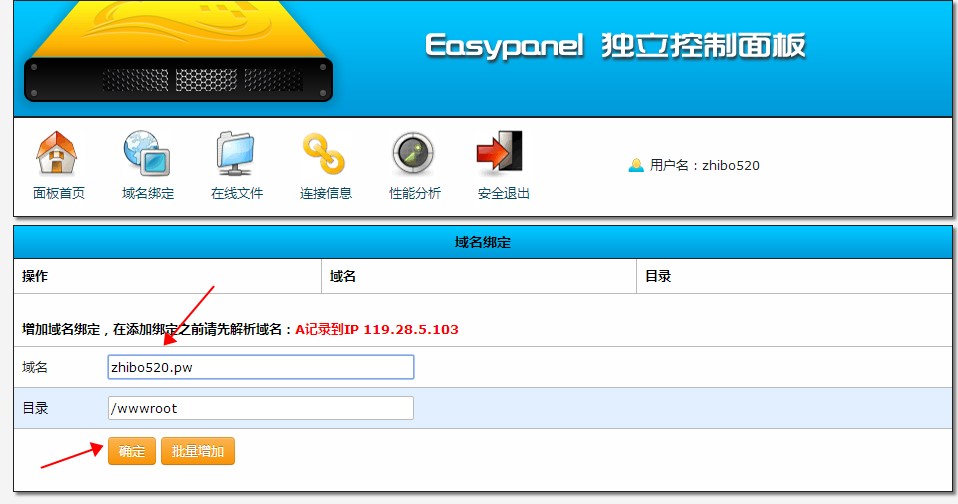
Task: Click the gold chain connection info icon
Action: coord(325,153)
